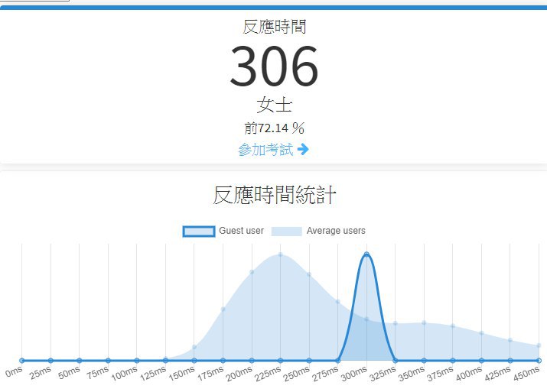This screenshot has width=547, height=392.
Task: Click the Guest user legend label
Action: (x=241, y=231)
